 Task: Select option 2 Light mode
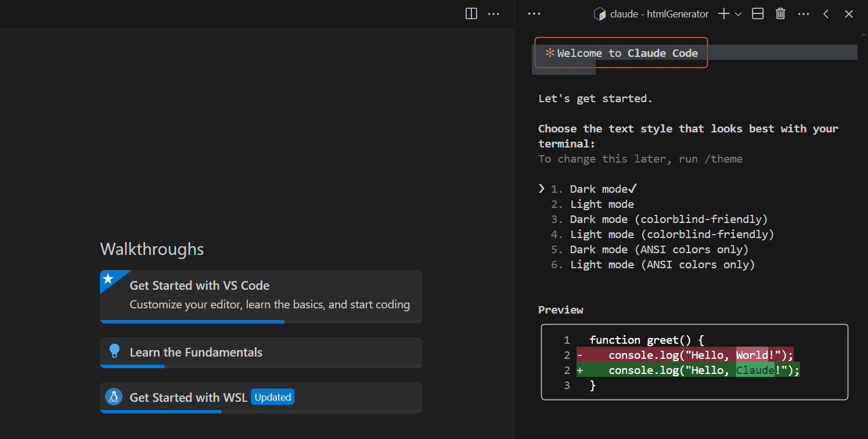(x=592, y=204)
